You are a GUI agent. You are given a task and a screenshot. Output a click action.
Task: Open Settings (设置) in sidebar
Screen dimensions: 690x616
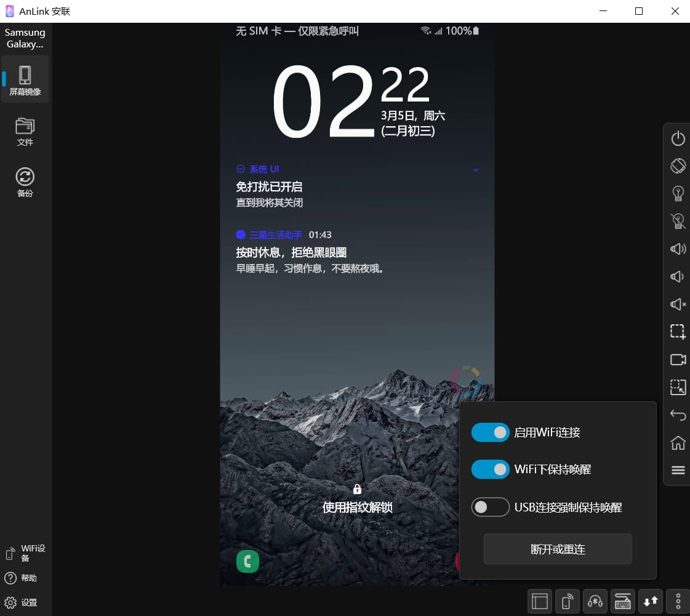click(21, 602)
